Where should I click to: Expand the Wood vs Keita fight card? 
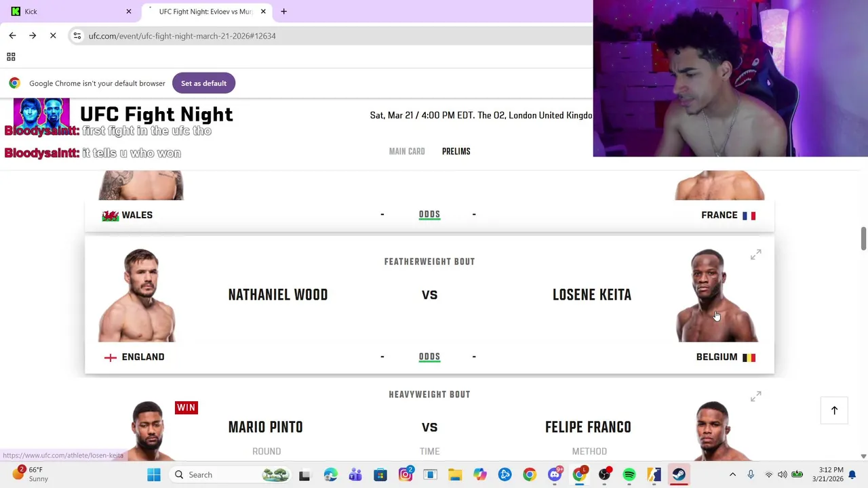756,254
